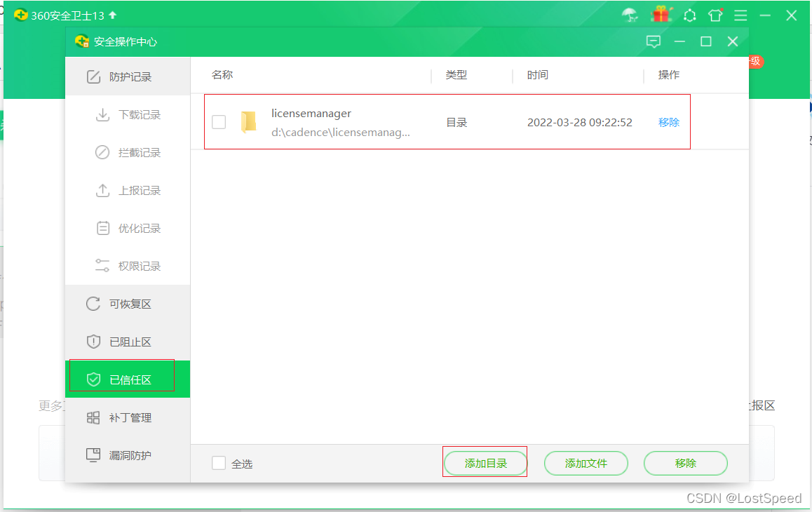This screenshot has width=812, height=512.
Task: Select the 权限记录 permission records icon
Action: (x=104, y=266)
